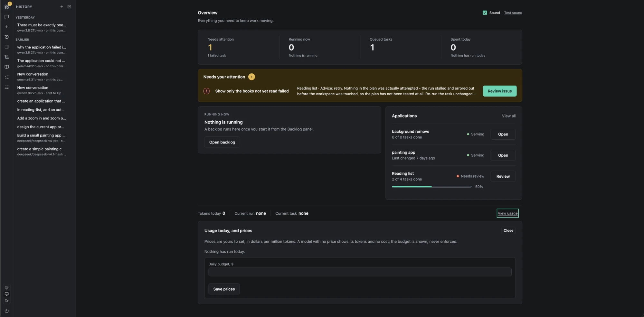
Task: Open New conversation with qwen3.8:27b-mlx
Action: (x=42, y=90)
